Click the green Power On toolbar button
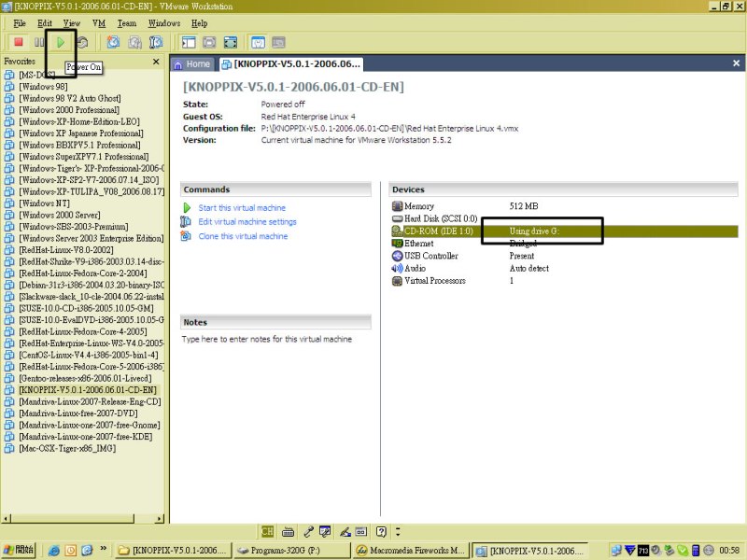The image size is (747, 560). tap(61, 42)
